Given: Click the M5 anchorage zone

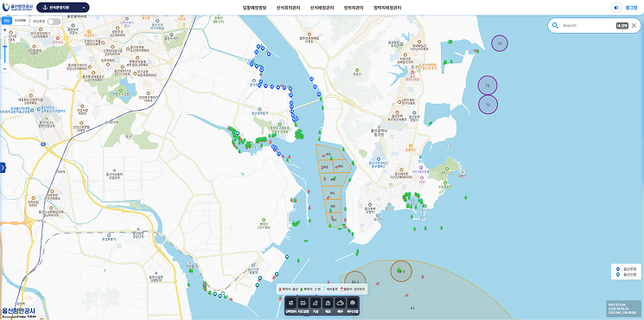Looking at the screenshot, I should [x=332, y=193].
